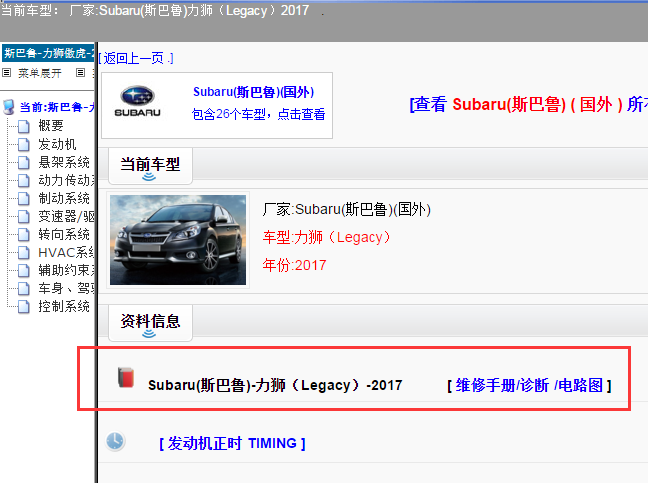Click the computer icon of root tree node
The height and width of the screenshot is (483, 648).
pyautogui.click(x=9, y=107)
